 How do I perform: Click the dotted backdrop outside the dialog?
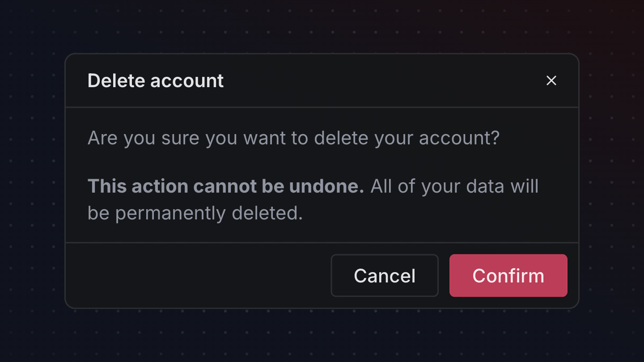31,179
